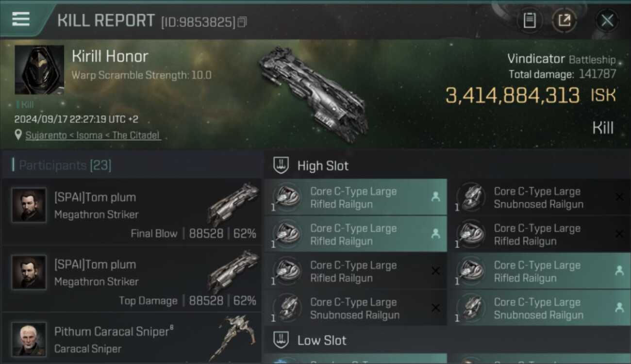Viewport: 631px width, 364px height.
Task: Click the Vindicator ship image
Action: [313, 87]
